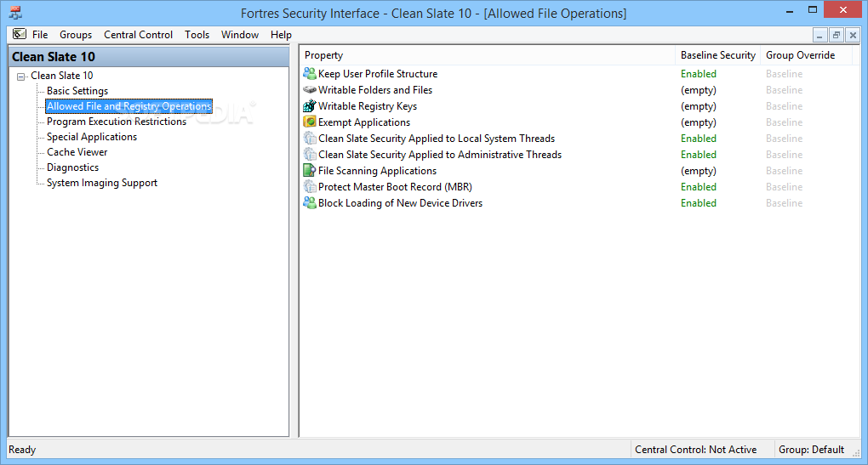Open Diagnostics from the tree
This screenshot has height=465, width=868.
pos(72,167)
